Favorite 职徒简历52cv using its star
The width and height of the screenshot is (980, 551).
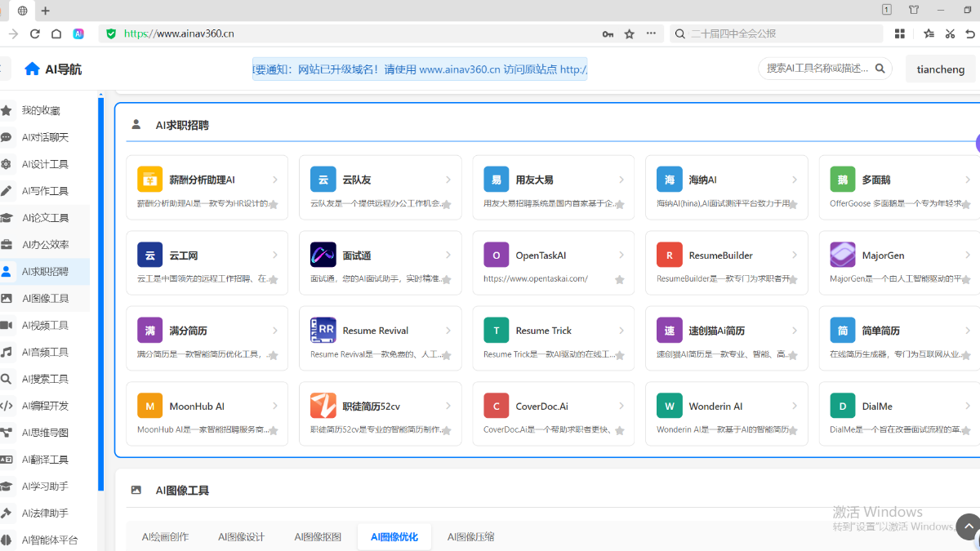tap(447, 430)
